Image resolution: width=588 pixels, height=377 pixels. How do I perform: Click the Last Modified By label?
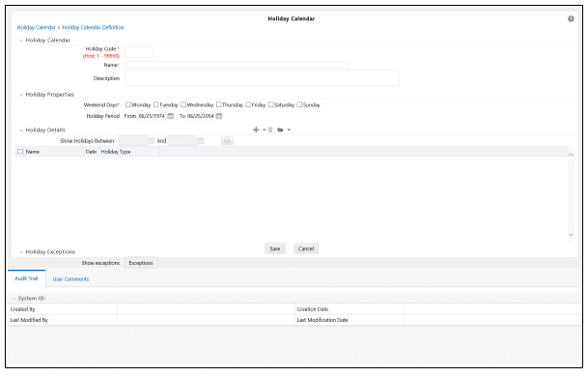[x=29, y=320]
